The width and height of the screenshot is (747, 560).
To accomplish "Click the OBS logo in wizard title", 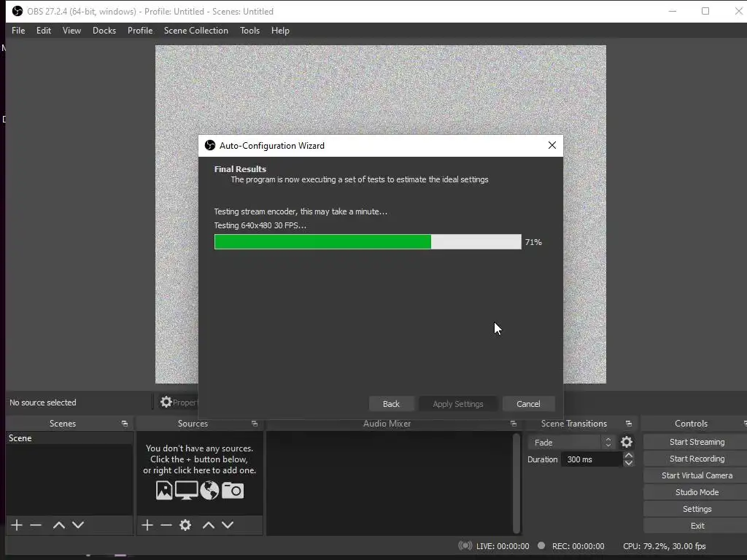I will [x=209, y=145].
